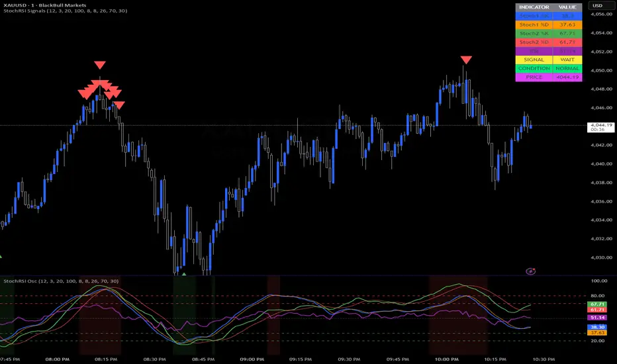The height and width of the screenshot is (364, 617).
Task: Click the 61.71 value in the indicator table
Action: [x=567, y=42]
